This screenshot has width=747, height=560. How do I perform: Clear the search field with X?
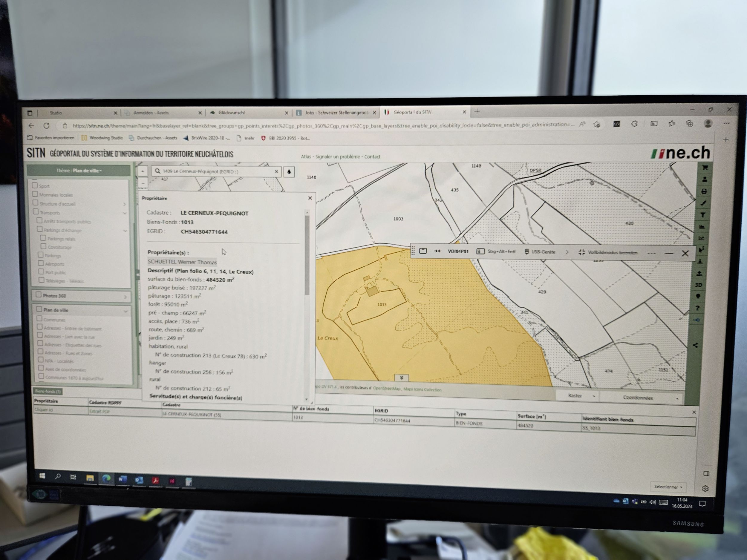[276, 171]
